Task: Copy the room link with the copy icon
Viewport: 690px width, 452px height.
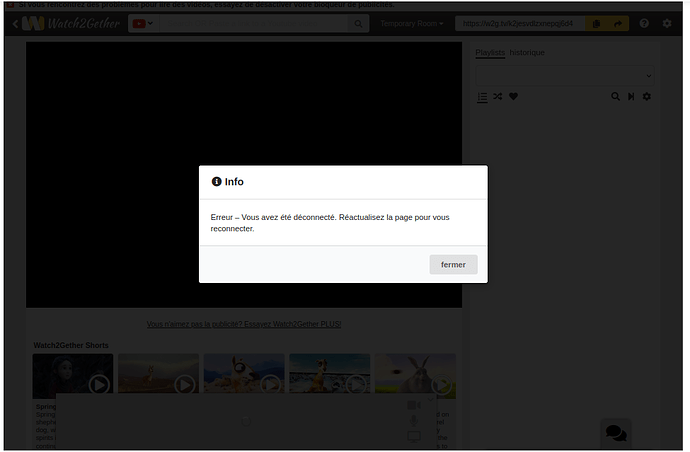Action: (596, 23)
